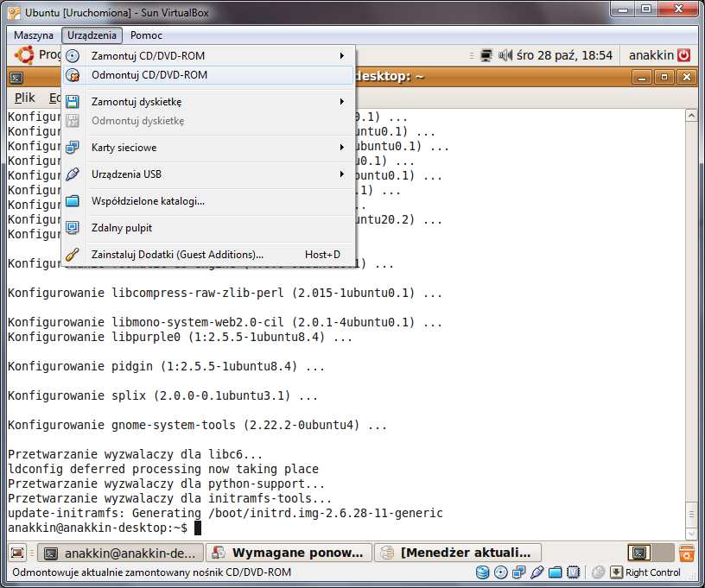Open the Maszyna menu
This screenshot has height=588, width=705.
tap(34, 35)
